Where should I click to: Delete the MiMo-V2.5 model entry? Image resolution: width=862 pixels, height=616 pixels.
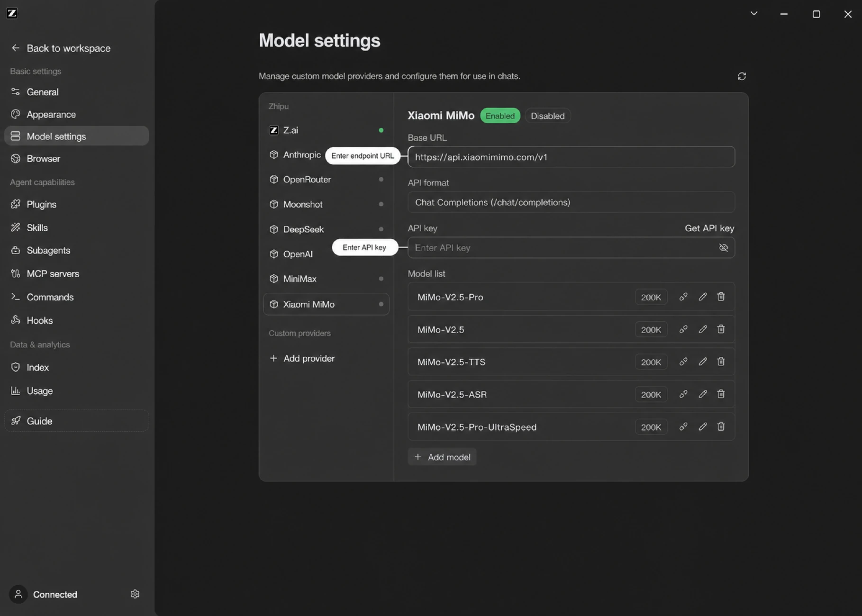[721, 329]
